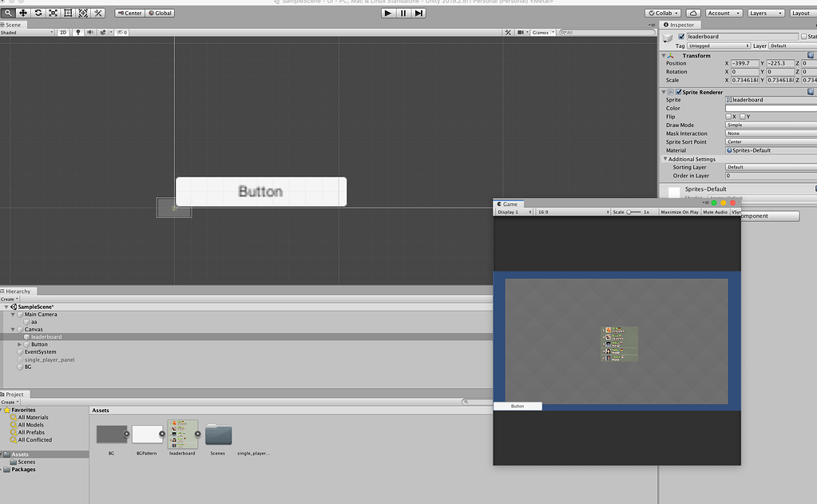Toggle scene audio in the Scene view
This screenshot has height=504, width=817.
tap(90, 32)
